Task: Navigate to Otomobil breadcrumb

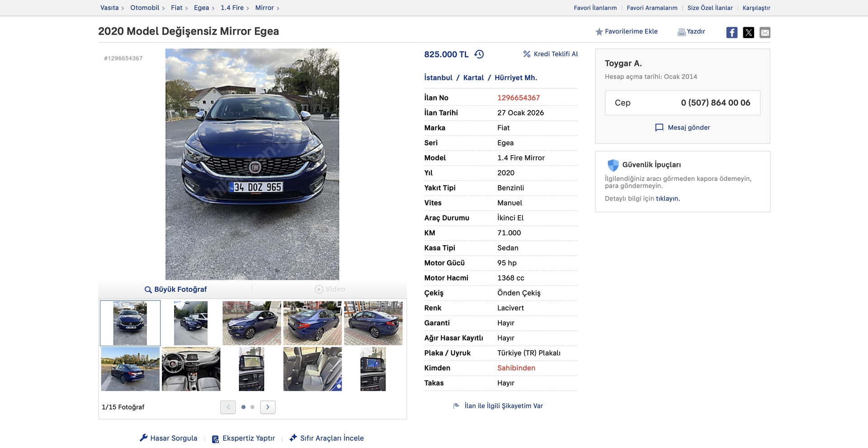Action: click(x=145, y=8)
